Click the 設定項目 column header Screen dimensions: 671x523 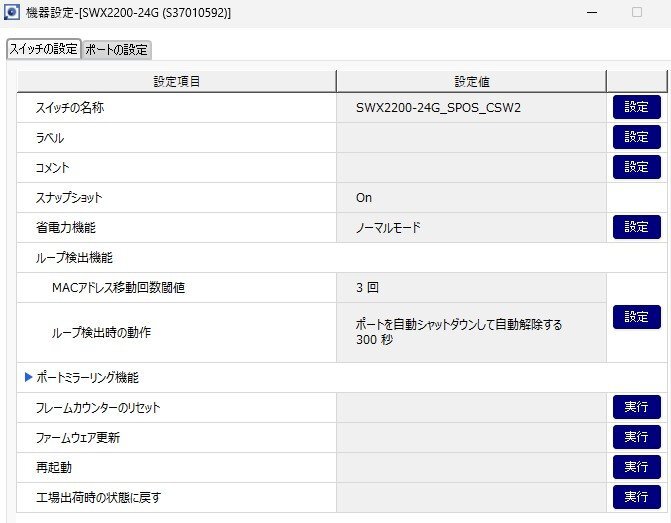(x=177, y=81)
